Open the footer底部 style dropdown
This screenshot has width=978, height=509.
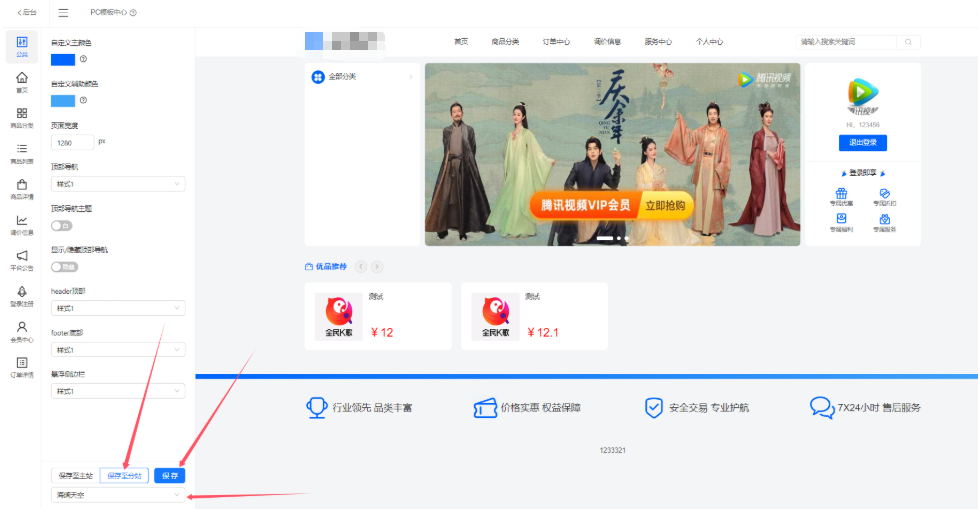pos(118,349)
